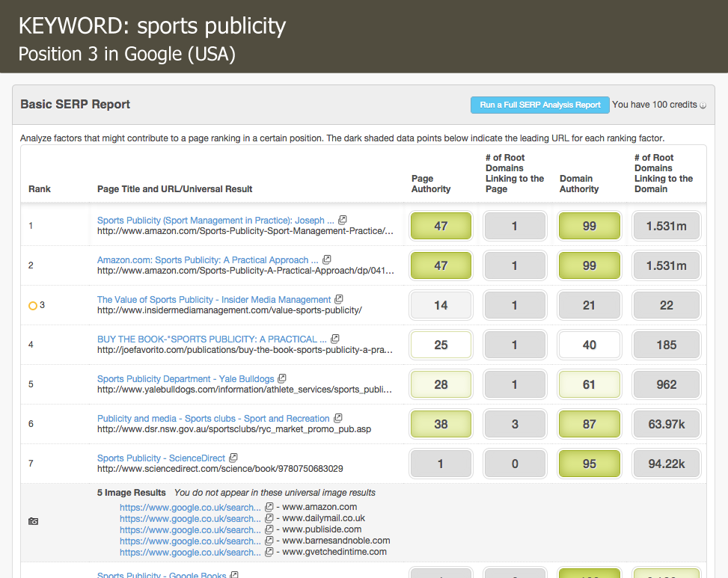Click the Rank column header

point(40,188)
